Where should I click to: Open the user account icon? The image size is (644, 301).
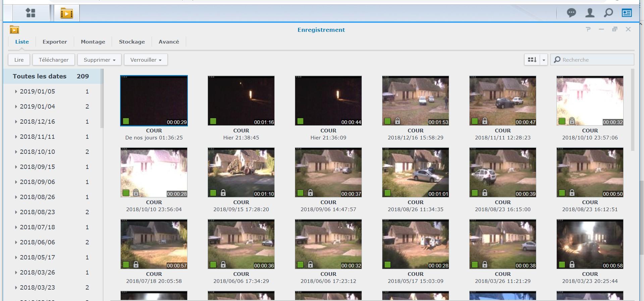point(590,13)
